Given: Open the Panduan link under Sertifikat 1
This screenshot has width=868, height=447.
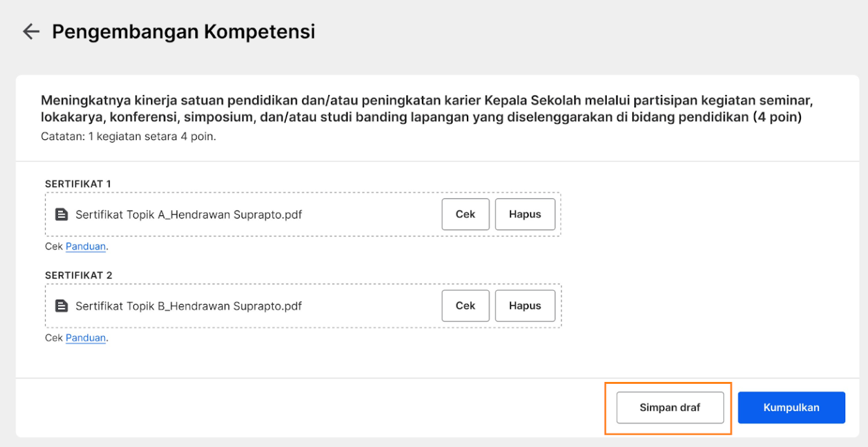Looking at the screenshot, I should click(x=86, y=247).
